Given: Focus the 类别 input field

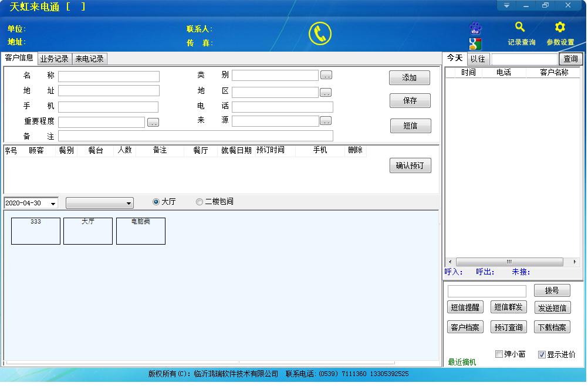Looking at the screenshot, I should 275,75.
